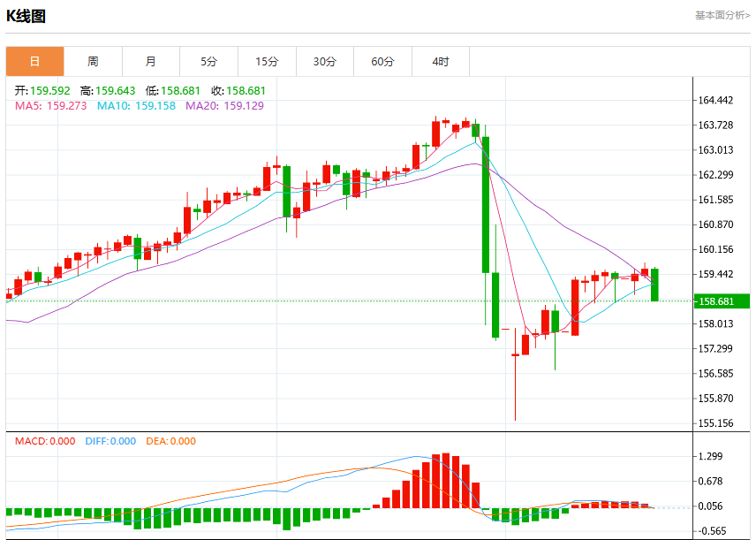
Task: Switch to the 5分 interval tab
Action: [x=208, y=61]
